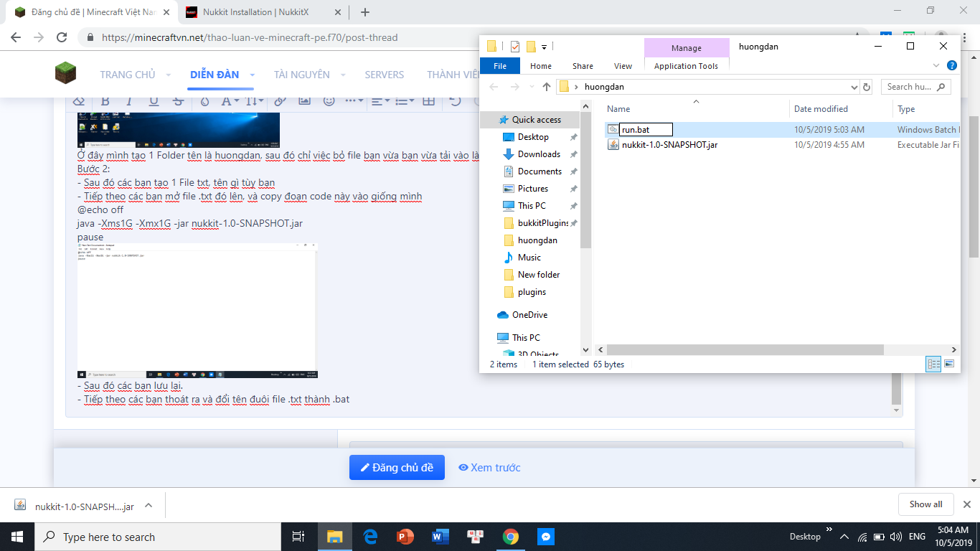Open the font family dropdown in editor
The image size is (980, 551).
(x=230, y=101)
